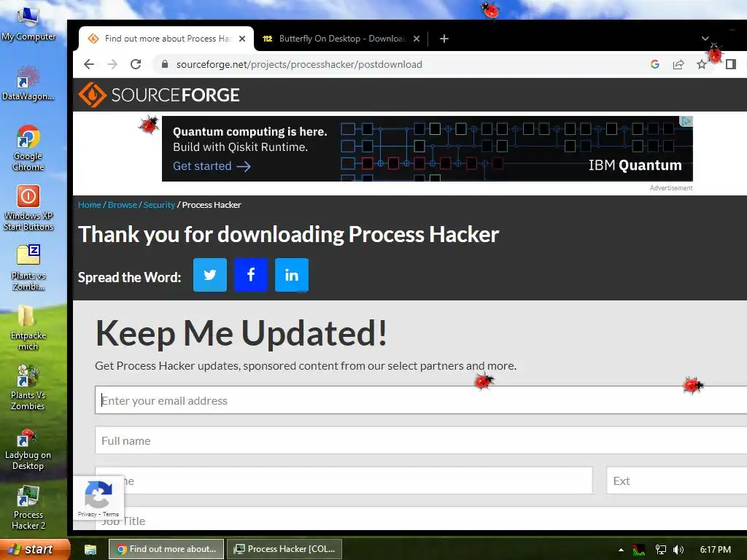Screen dimensions: 747x560
Task: Open DataWagon desktop shortcut
Action: click(x=28, y=83)
